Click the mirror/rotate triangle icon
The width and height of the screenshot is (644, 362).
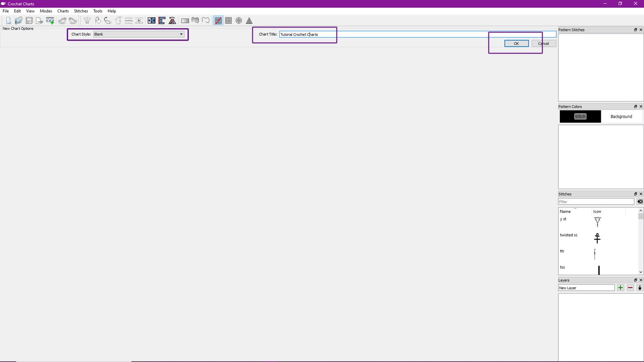coord(172,21)
